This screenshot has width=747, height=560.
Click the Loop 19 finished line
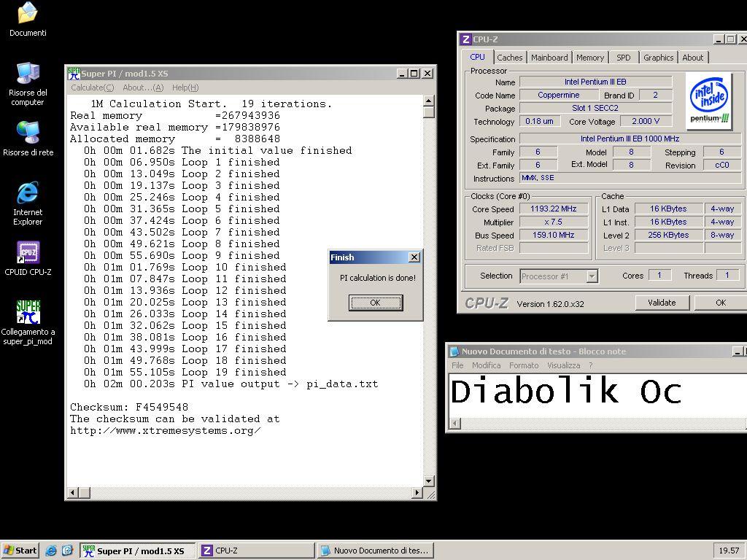[x=185, y=373]
